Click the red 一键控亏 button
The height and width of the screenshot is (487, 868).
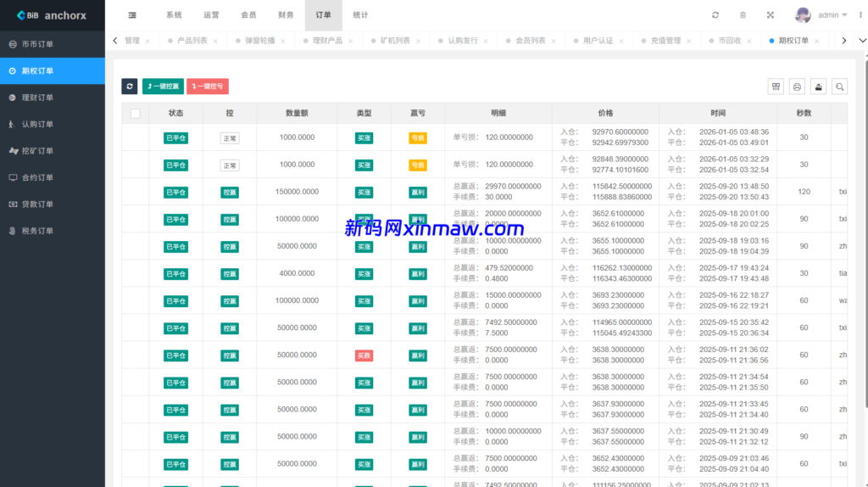[x=208, y=87]
